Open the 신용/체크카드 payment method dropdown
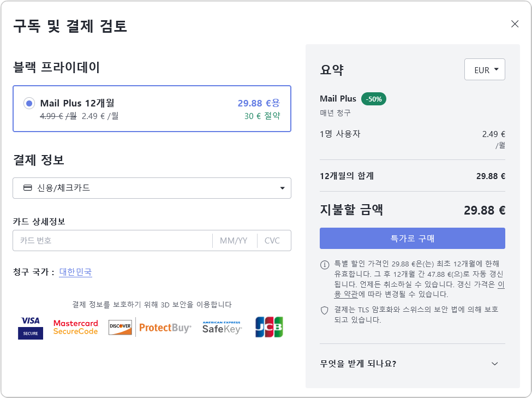Image resolution: width=532 pixels, height=398 pixels. pyautogui.click(x=152, y=188)
